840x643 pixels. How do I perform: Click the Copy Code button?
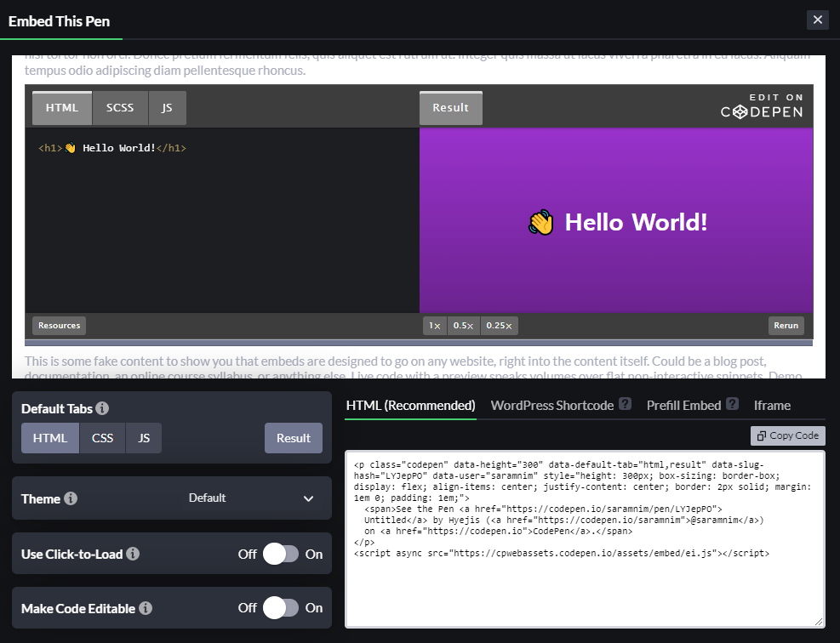pyautogui.click(x=787, y=435)
